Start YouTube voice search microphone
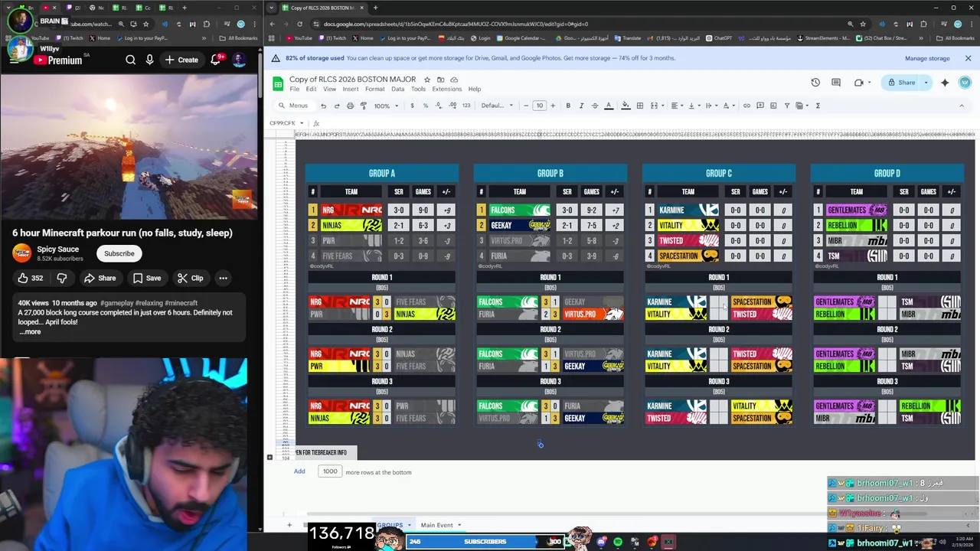Image resolution: width=980 pixels, height=551 pixels. point(150,60)
